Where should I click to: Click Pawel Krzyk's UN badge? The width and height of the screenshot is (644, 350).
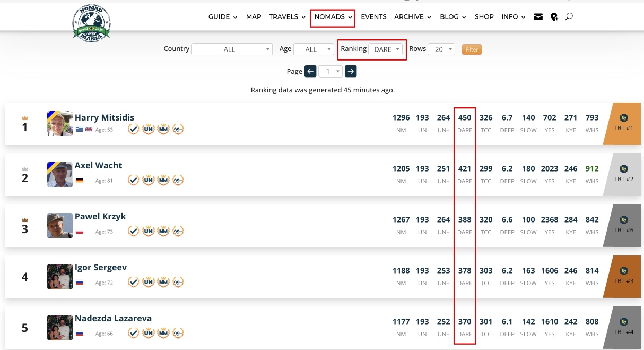tap(149, 231)
